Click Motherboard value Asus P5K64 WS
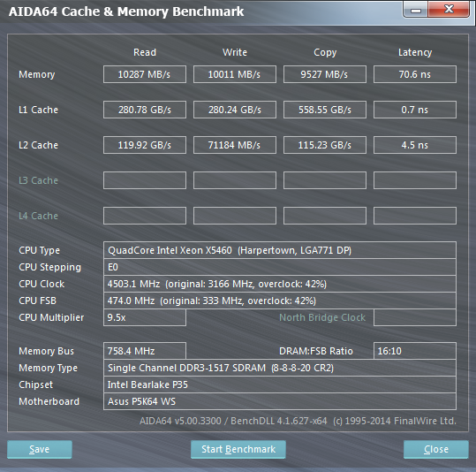This screenshot has height=472, width=476. tap(280, 401)
